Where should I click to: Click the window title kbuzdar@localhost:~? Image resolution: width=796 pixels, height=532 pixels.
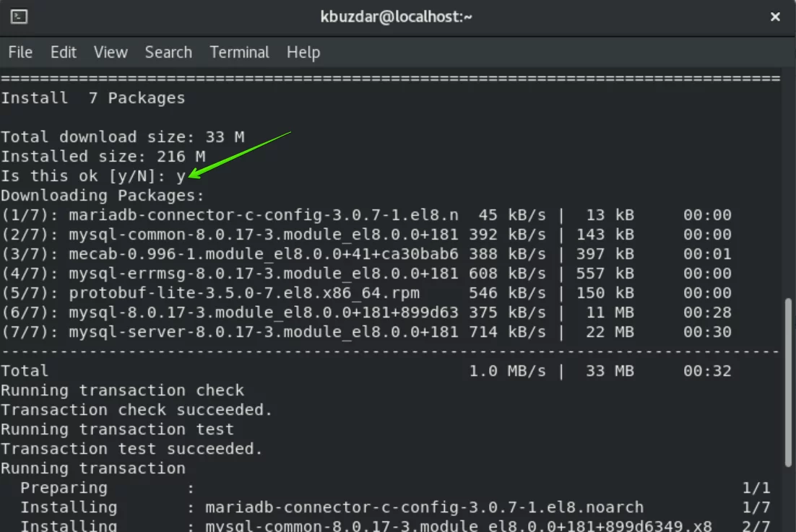tap(396, 17)
